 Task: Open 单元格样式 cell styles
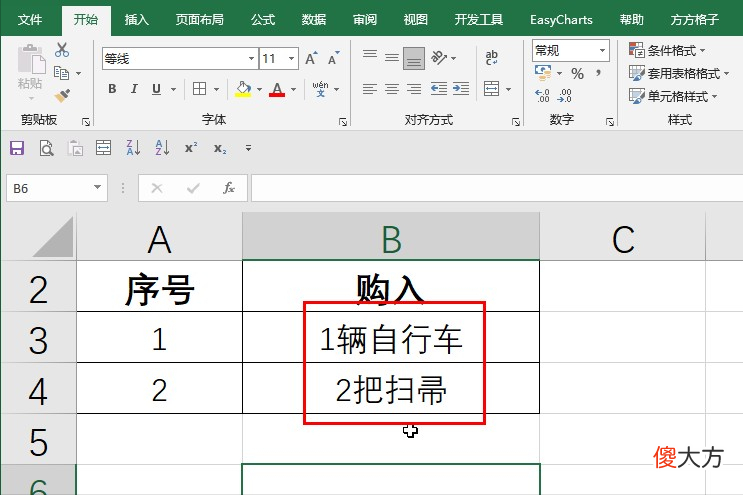(x=673, y=96)
